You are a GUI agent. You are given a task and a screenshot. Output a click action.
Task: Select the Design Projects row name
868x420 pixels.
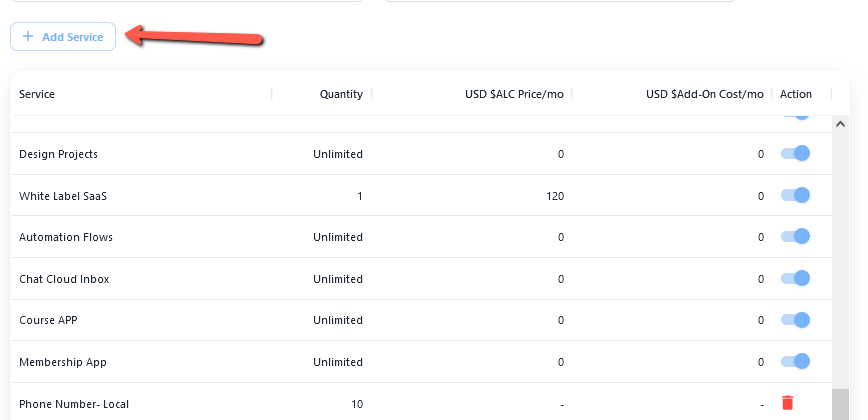(x=58, y=154)
